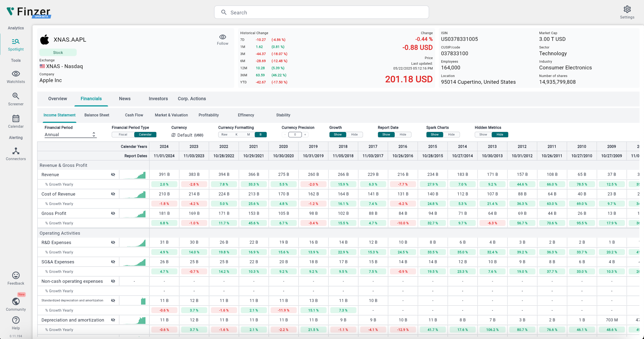This screenshot has width=644, height=339.
Task: Open Watchlists from the sidebar
Action: 16,77
